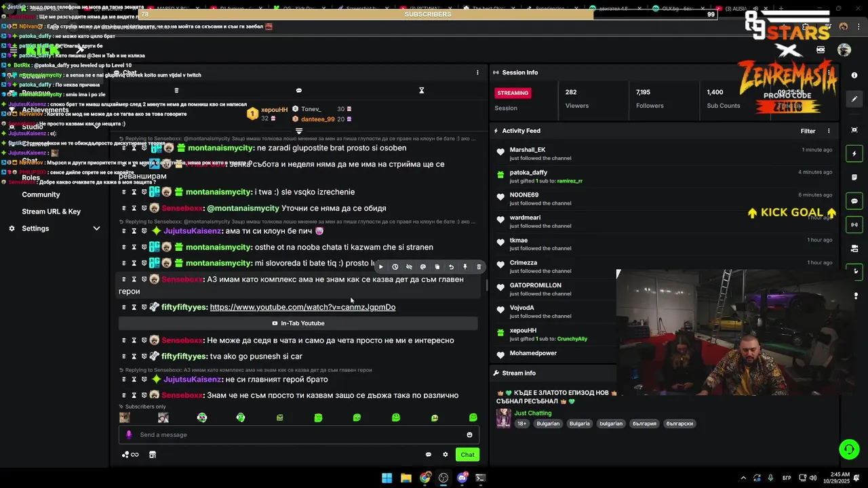Open the Windows Start menu
The height and width of the screenshot is (488, 868).
pos(387,478)
